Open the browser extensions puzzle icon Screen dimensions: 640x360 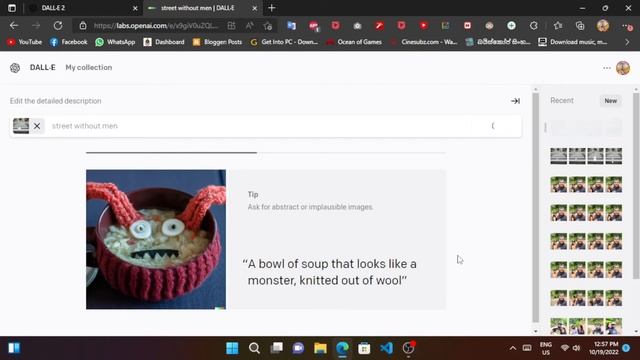(x=533, y=26)
